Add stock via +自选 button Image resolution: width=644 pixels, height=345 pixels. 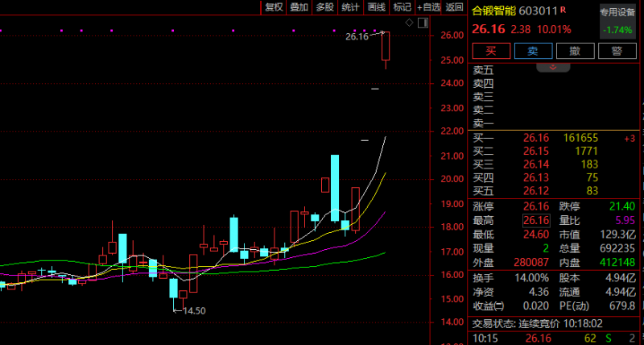[428, 7]
